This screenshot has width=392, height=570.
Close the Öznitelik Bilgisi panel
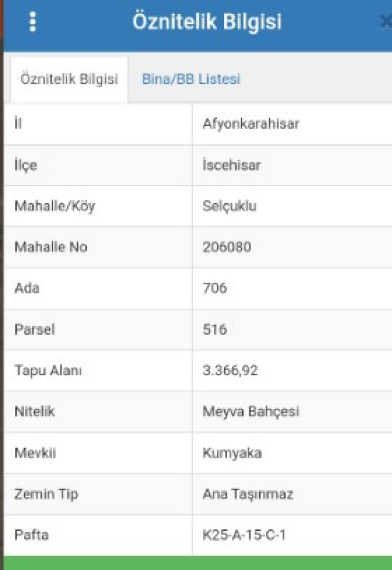[385, 22]
